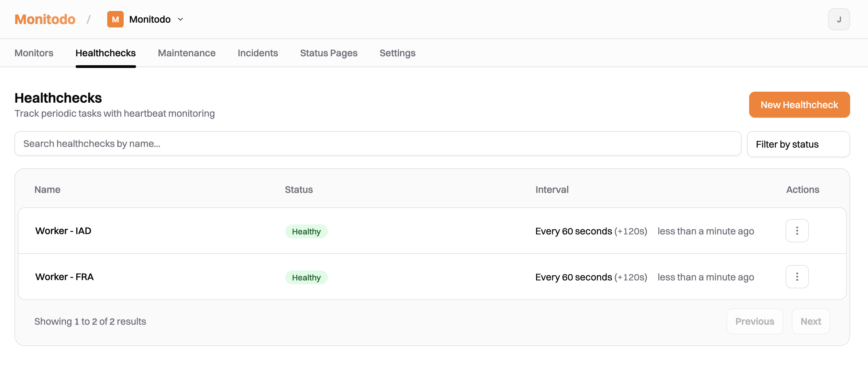Viewport: 868px width, 381px height.
Task: Click the Next pagination button
Action: 811,321
